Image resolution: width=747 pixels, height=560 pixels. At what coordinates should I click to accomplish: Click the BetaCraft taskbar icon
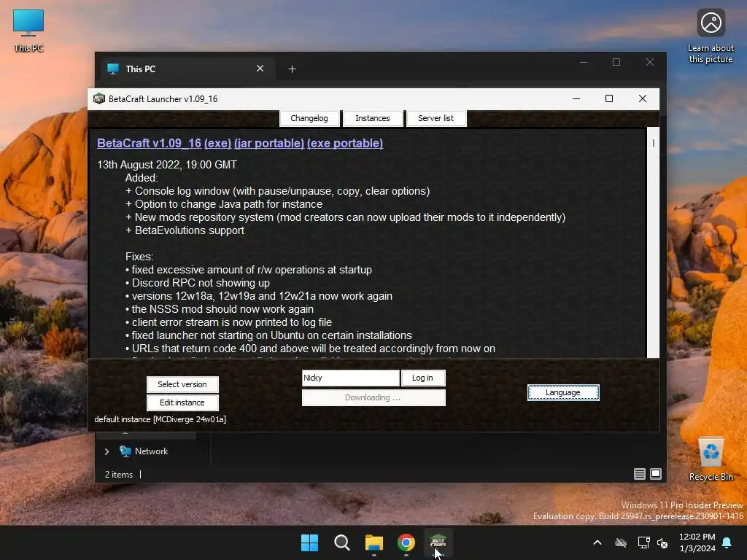[438, 542]
